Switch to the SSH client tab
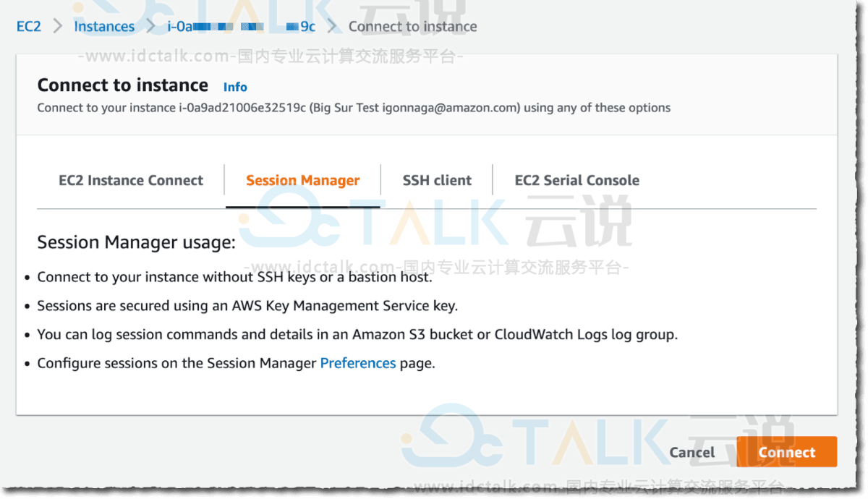Screen dimensions: 868x499 tap(437, 181)
